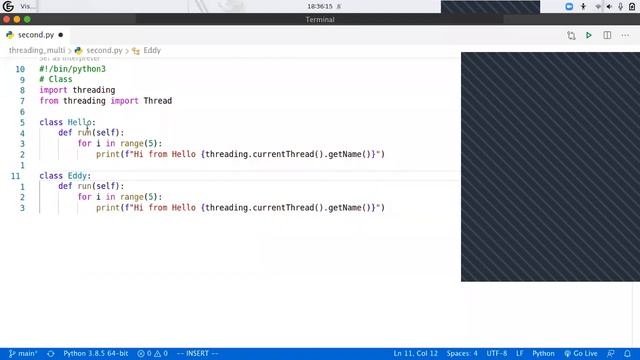640x360 pixels.
Task: Click the feedback icon in status bar
Action: tap(611, 353)
